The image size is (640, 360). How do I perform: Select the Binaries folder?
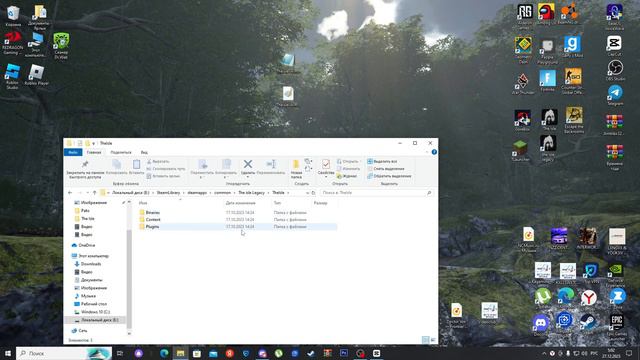click(x=153, y=213)
